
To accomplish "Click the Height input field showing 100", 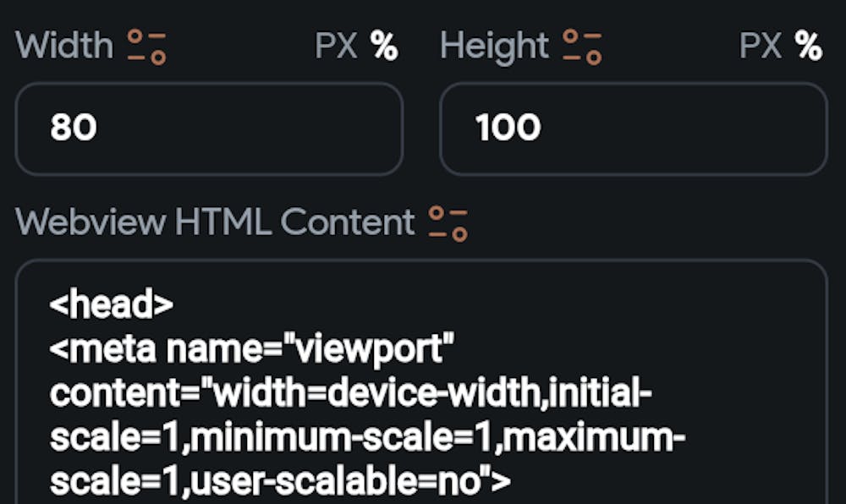I will tap(633, 129).
